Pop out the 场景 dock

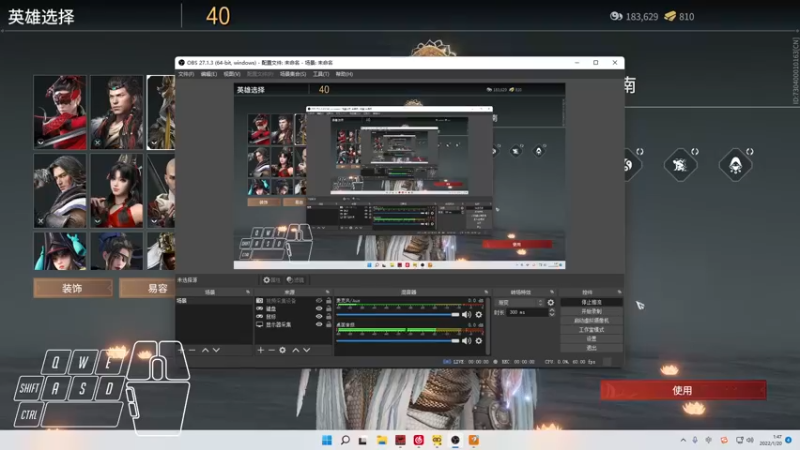click(248, 292)
